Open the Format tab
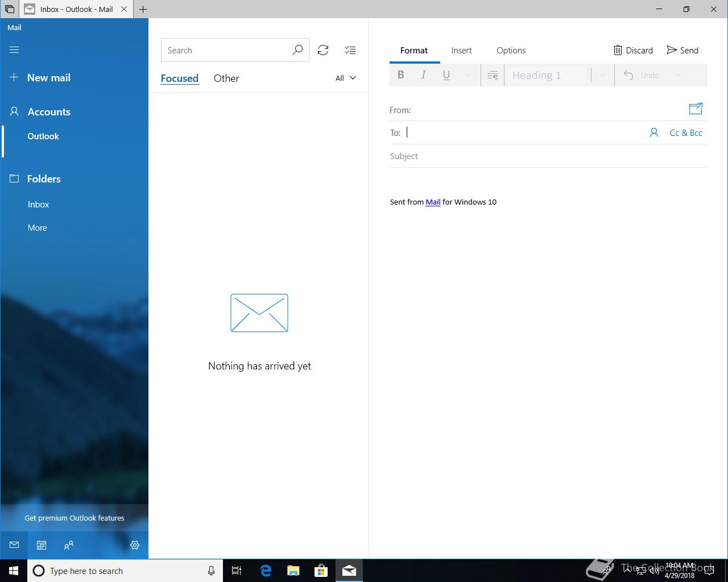 point(414,51)
